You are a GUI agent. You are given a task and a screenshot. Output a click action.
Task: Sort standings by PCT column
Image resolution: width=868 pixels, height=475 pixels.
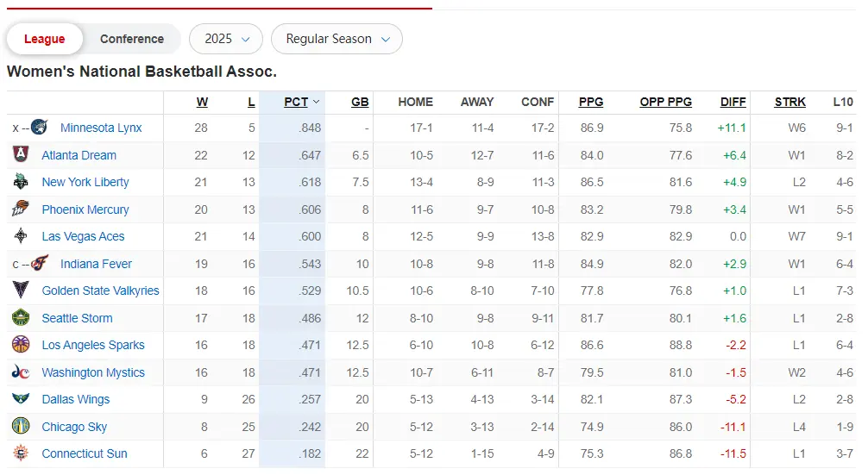296,102
